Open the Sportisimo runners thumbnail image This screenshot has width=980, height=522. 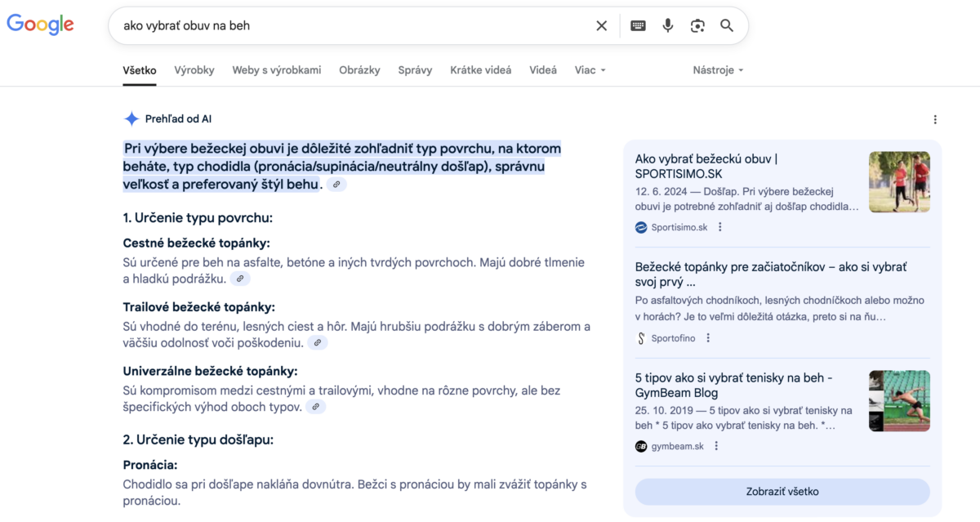[x=899, y=181]
